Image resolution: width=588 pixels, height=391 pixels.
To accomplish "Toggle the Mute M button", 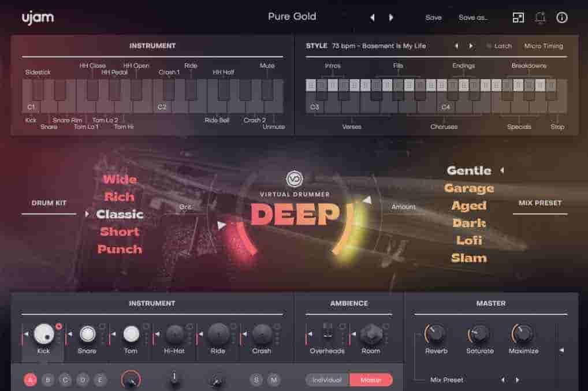I will tap(274, 380).
